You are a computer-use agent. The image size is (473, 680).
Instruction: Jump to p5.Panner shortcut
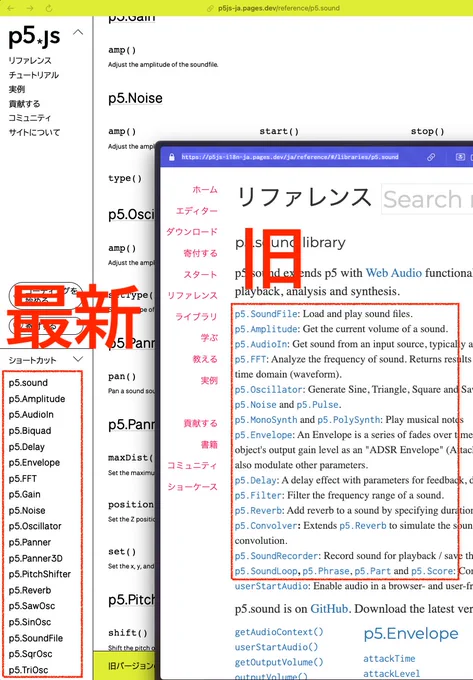pos(29,542)
